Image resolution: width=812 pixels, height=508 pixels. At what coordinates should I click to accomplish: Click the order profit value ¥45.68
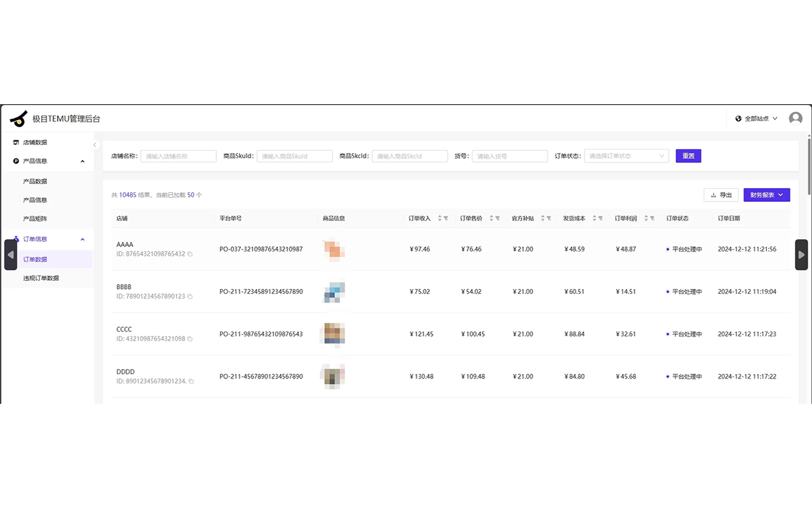tap(626, 377)
